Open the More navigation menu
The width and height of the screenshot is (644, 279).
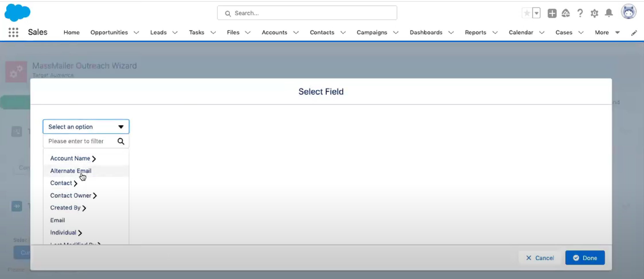[x=607, y=32]
